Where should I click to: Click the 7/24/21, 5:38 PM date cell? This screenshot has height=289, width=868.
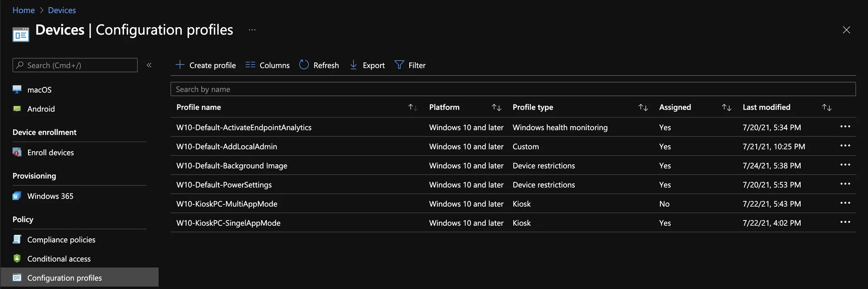coord(772,165)
